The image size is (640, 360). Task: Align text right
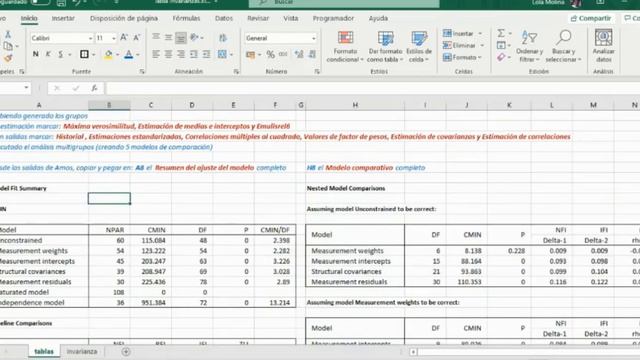(x=180, y=54)
